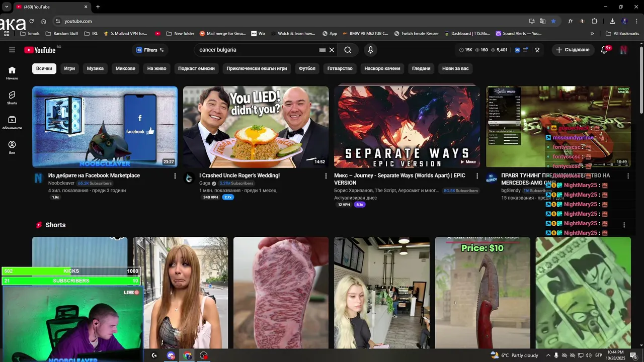Viewport: 644px width, 362px height.
Task: Expand hidden bookmarks with the double chevron
Action: [x=592, y=34]
